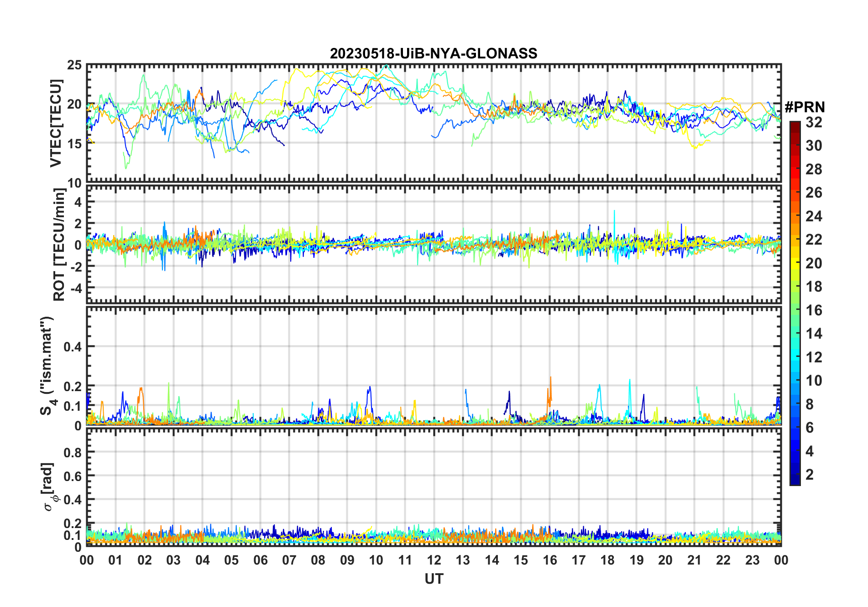Image resolution: width=868 pixels, height=607 pixels.
Task: Click the x-axis hour tick 09
Action: click(x=347, y=560)
